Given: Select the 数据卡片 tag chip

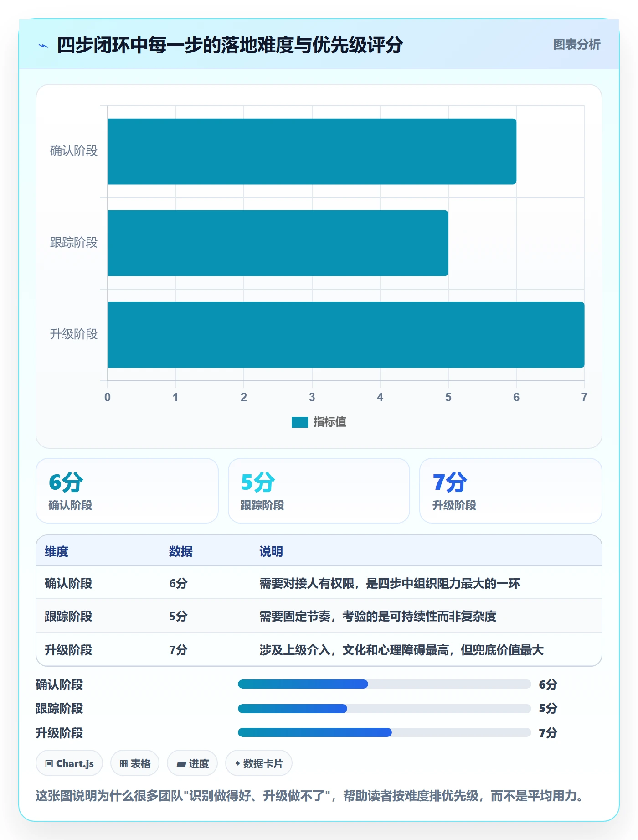Looking at the screenshot, I should point(259,763).
